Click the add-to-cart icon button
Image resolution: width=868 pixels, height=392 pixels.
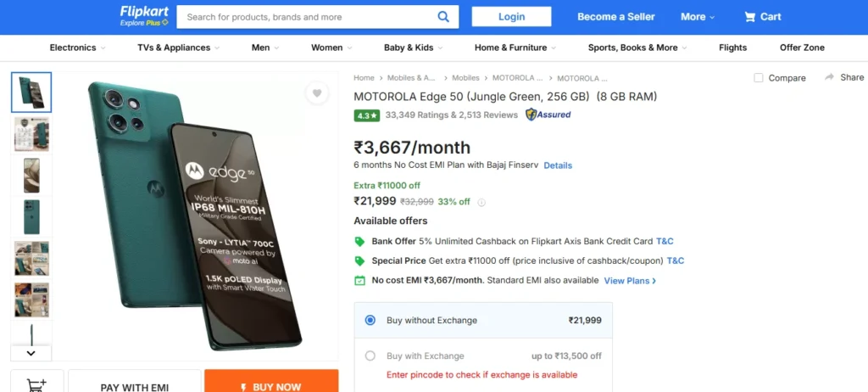(37, 383)
